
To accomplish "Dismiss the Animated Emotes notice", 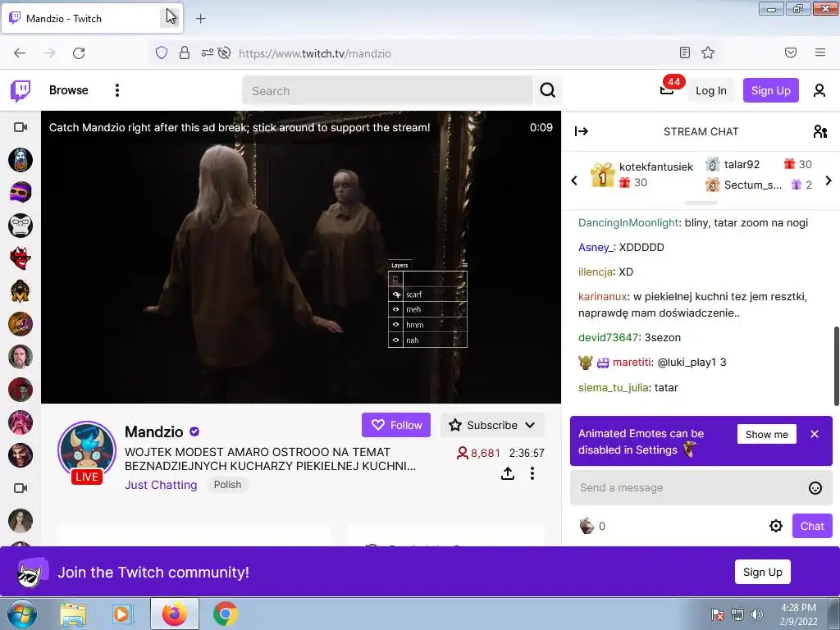I will 815,434.
